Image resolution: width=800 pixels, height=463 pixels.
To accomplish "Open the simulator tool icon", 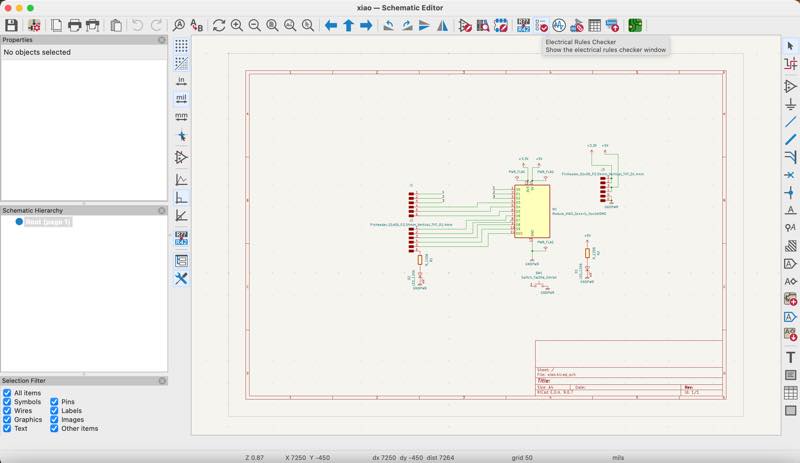I will click(x=559, y=25).
